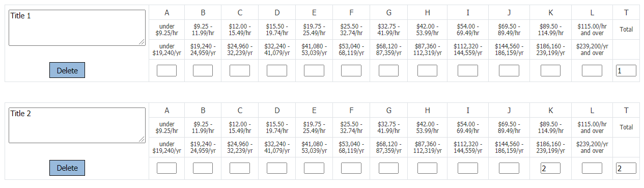Select Total field showing 1 for Title 1
This screenshot has width=644, height=188.
626,70
